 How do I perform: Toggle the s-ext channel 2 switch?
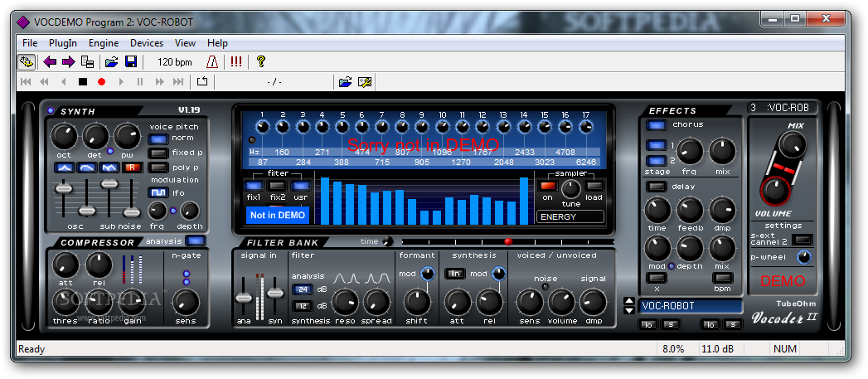pos(803,240)
